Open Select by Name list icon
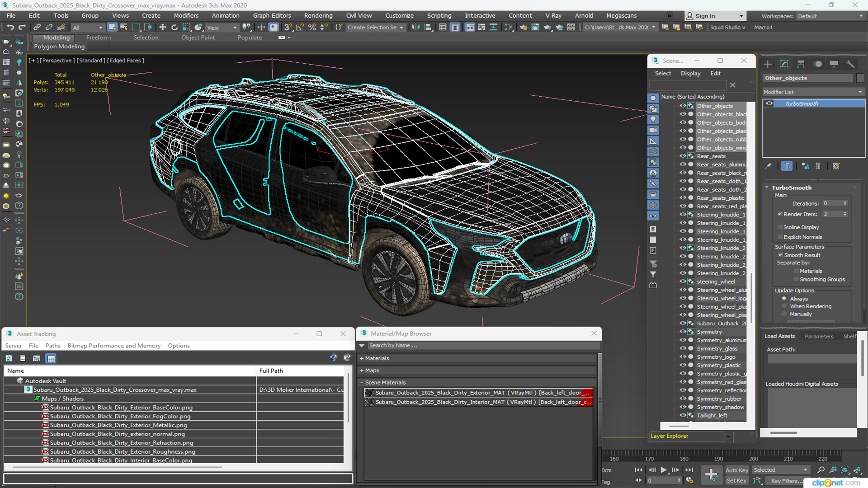The width and height of the screenshot is (868, 488). [x=124, y=28]
